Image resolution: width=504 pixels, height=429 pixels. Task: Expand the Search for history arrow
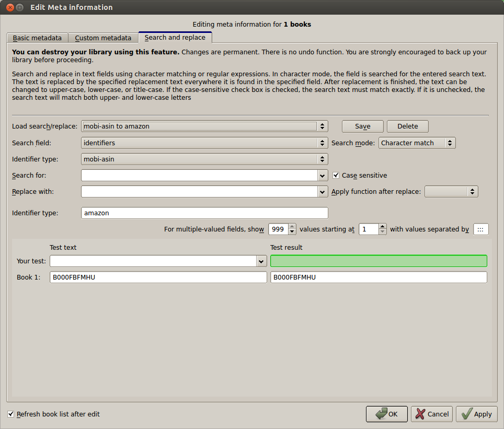coord(323,176)
